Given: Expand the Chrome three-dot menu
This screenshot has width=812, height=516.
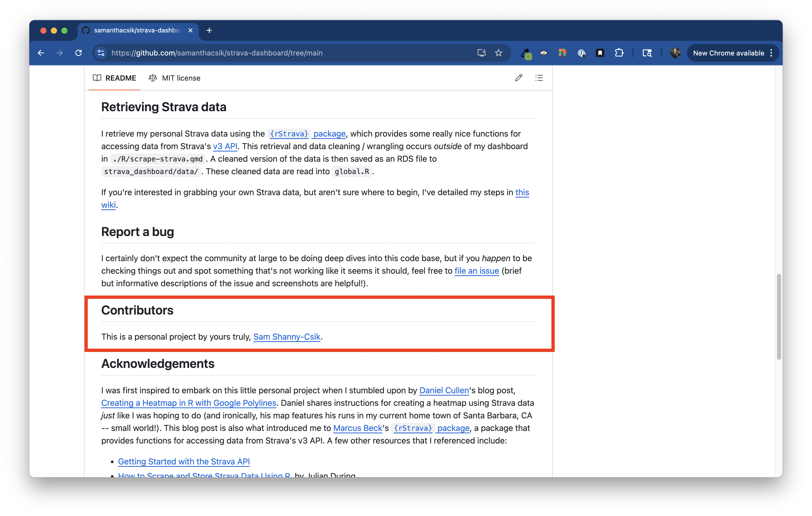Looking at the screenshot, I should pyautogui.click(x=771, y=53).
